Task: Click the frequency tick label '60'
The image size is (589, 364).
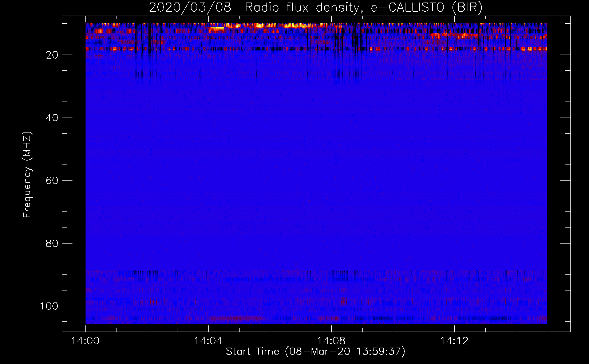Action: (52, 181)
